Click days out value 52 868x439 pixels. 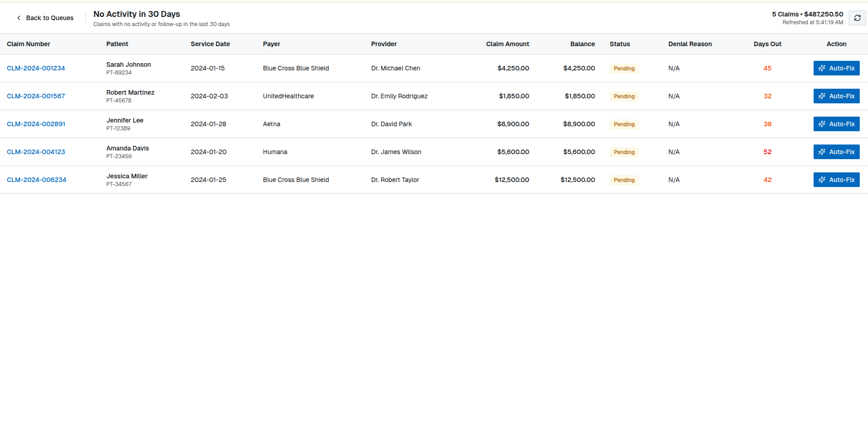point(767,152)
